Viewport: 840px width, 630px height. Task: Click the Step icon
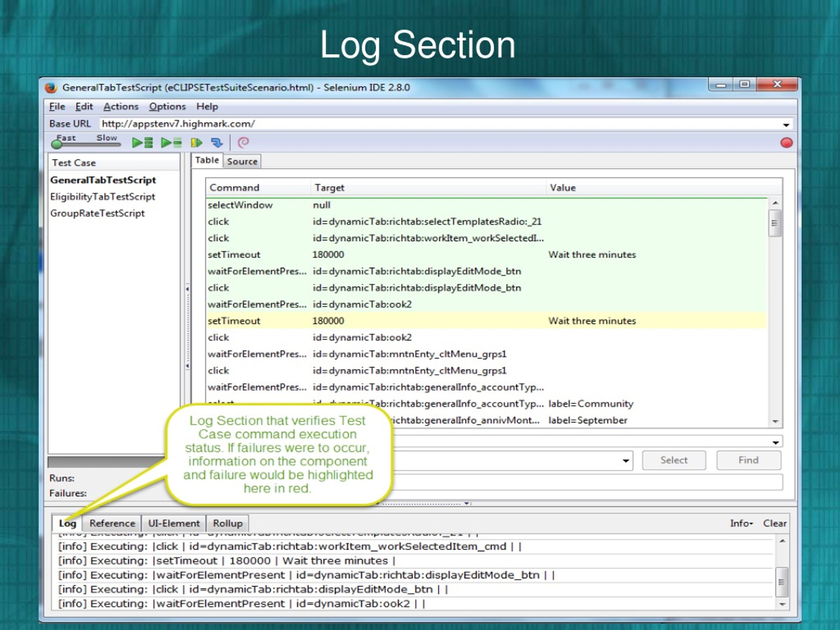pyautogui.click(x=217, y=143)
